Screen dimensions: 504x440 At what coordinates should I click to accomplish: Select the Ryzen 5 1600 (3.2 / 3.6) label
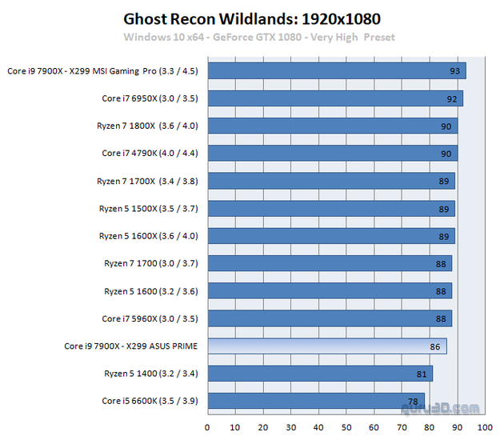pos(151,291)
